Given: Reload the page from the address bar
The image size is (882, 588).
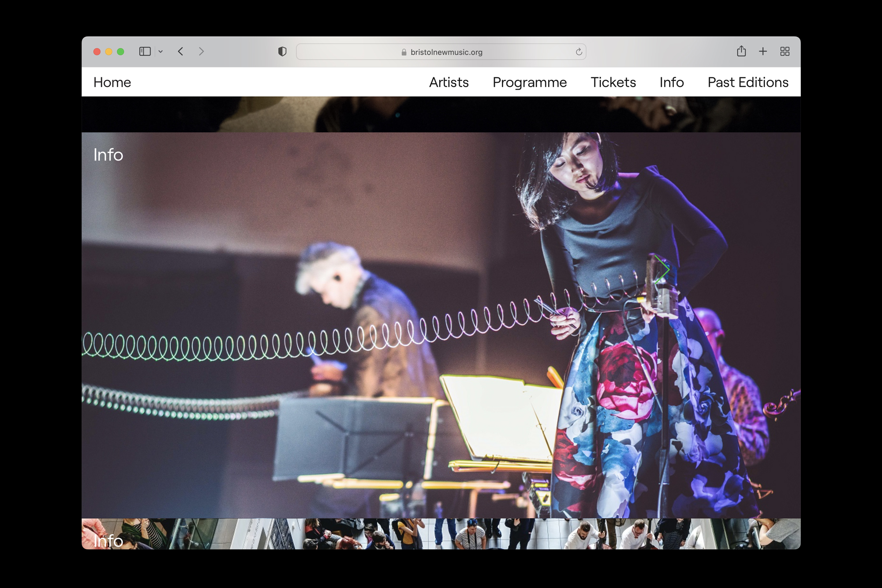Looking at the screenshot, I should point(578,52).
